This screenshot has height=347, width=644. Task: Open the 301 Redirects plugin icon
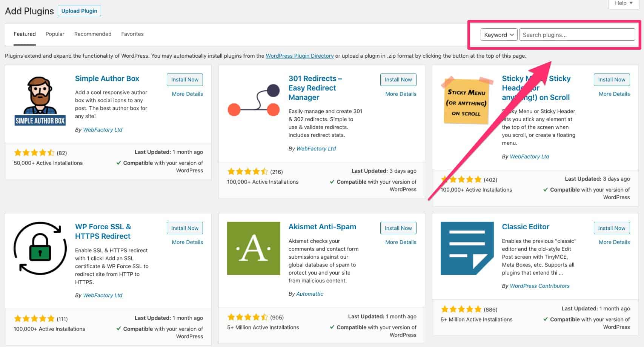[254, 100]
